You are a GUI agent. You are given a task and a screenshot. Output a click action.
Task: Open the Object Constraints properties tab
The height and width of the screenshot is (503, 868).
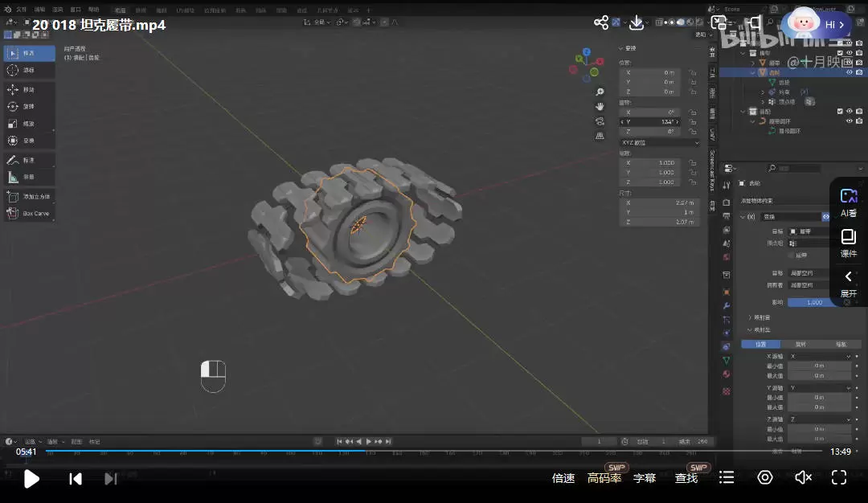pyautogui.click(x=727, y=346)
